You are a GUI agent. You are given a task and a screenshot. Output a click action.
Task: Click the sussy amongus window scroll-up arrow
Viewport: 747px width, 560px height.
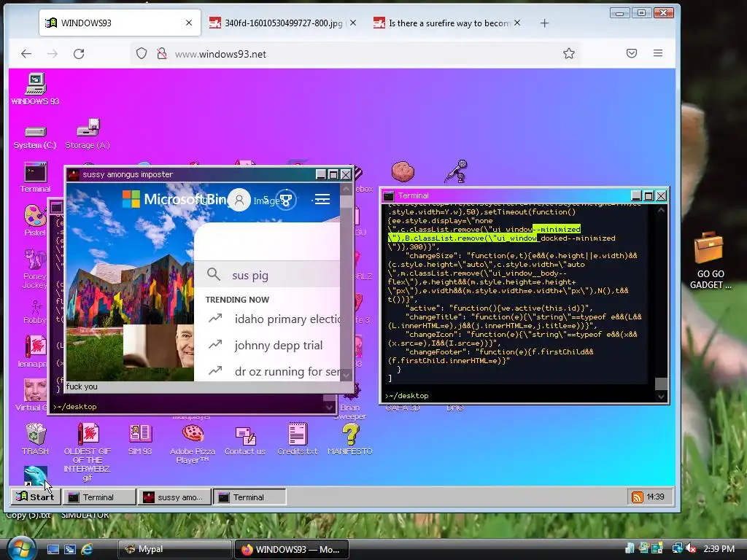(x=347, y=190)
